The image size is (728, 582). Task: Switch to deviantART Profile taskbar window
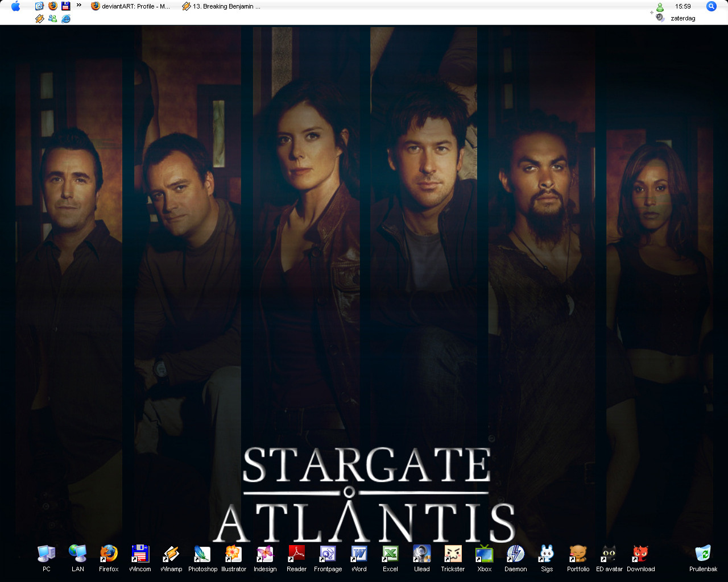(131, 6)
